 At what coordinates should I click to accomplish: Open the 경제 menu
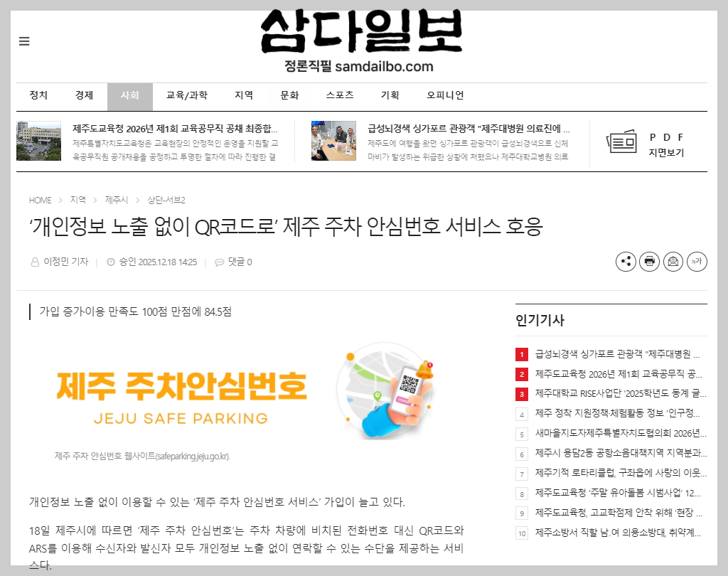[x=84, y=95]
